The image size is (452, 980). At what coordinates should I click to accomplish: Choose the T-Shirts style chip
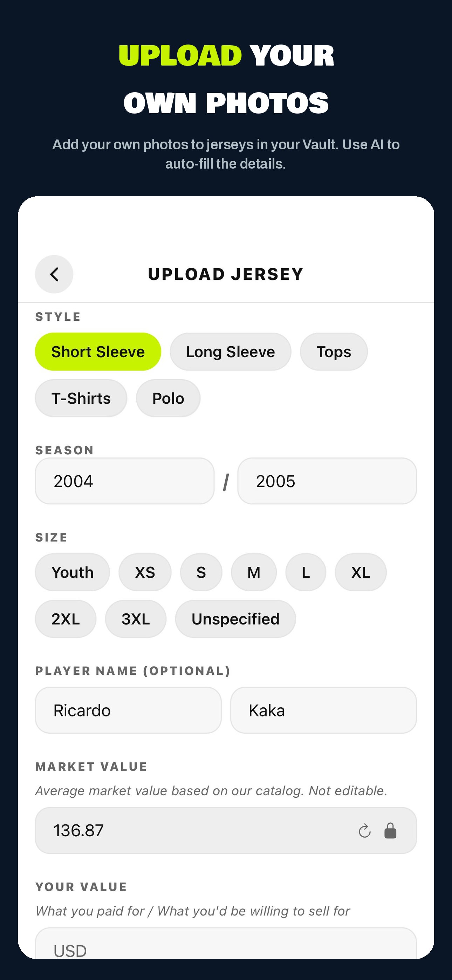(81, 398)
